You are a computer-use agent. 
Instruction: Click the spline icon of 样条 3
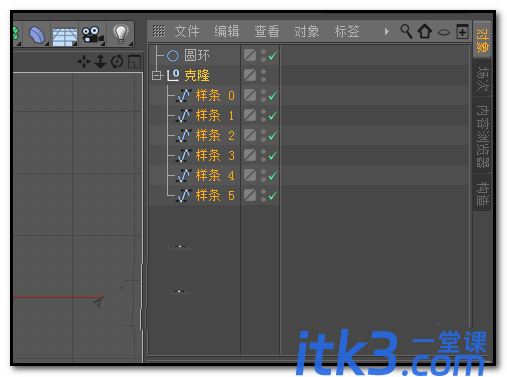184,156
